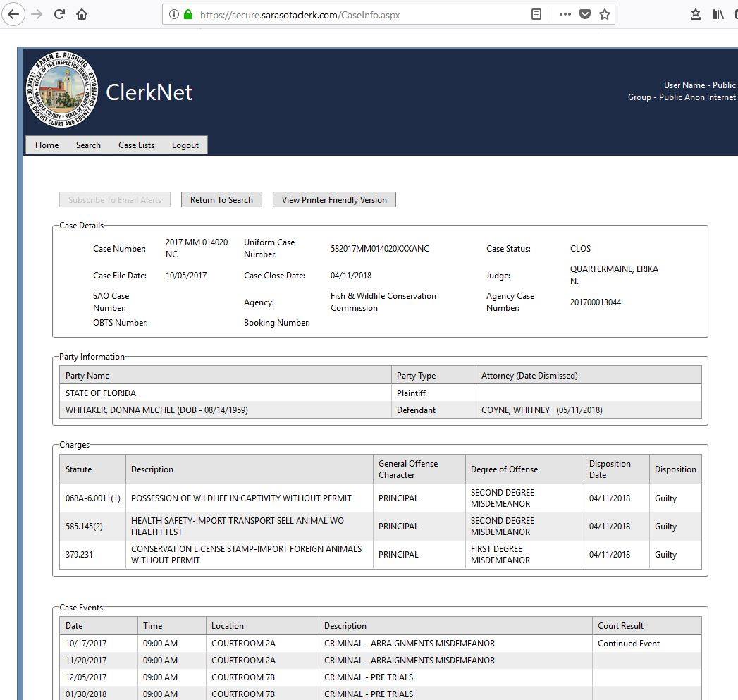738x700 pixels.
Task: Click judge name QUARTERMAINE, ERIKA N.
Action: [614, 275]
